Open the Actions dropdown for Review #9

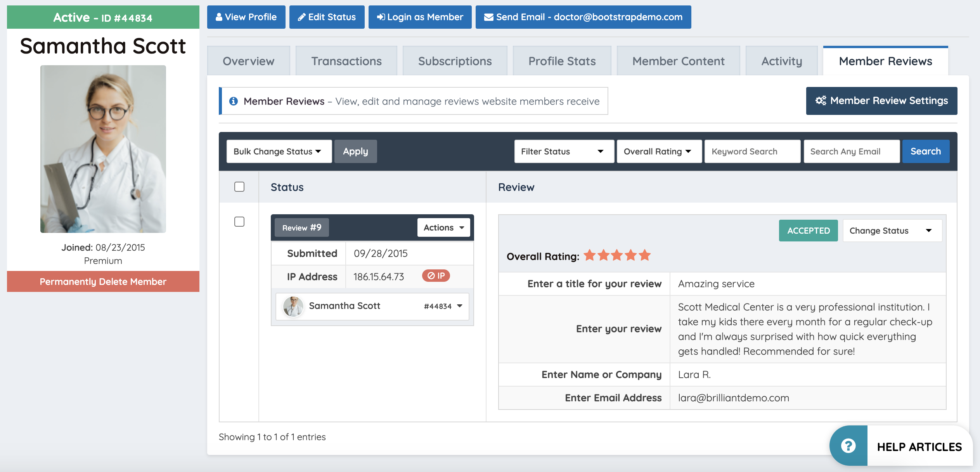pyautogui.click(x=443, y=228)
